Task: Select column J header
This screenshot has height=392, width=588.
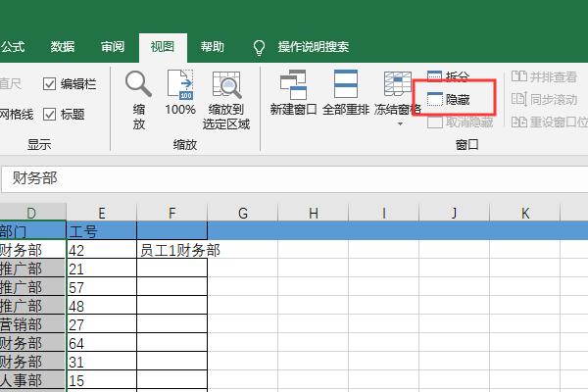Action: [454, 213]
